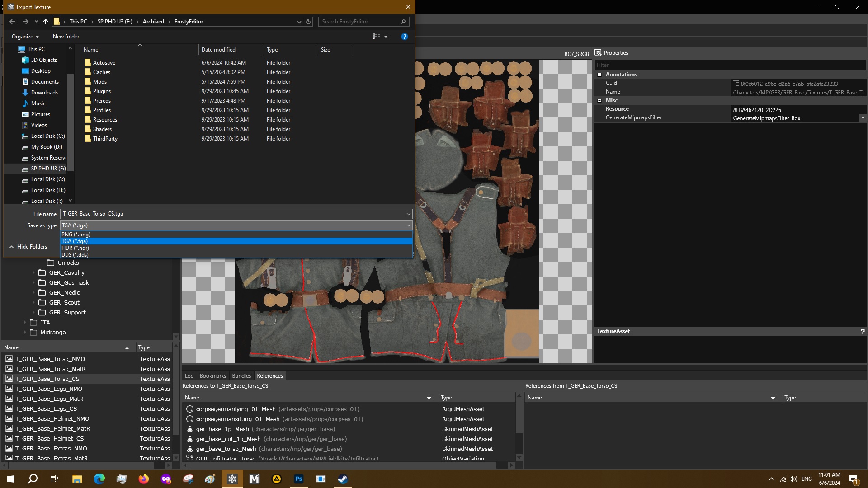This screenshot has height=488, width=868.
Task: Open the Caches folder
Action: coord(102,72)
